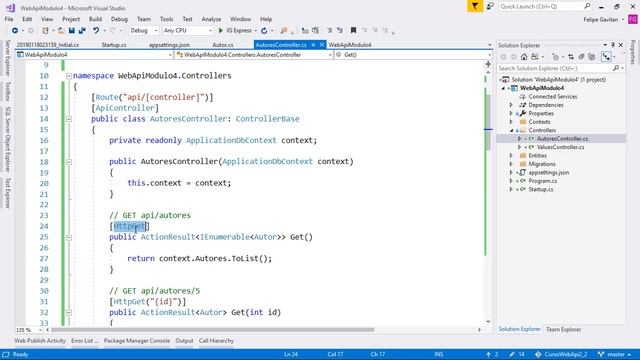Toggle pin on AutoresController.cs tab

[x=313, y=45]
